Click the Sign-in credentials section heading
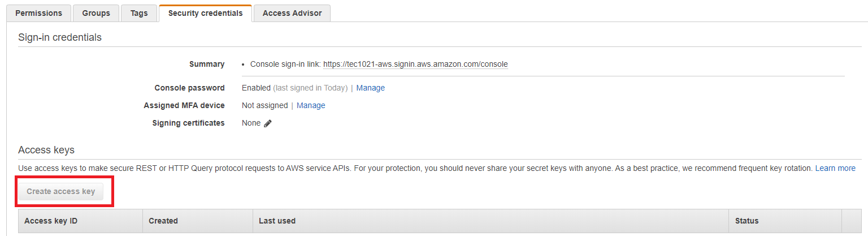868x236 pixels. pos(60,37)
